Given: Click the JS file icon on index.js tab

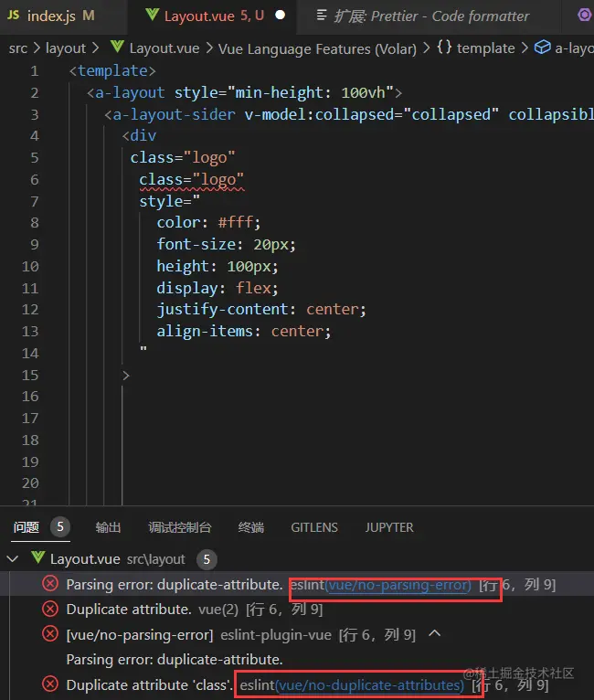Looking at the screenshot, I should 14,16.
